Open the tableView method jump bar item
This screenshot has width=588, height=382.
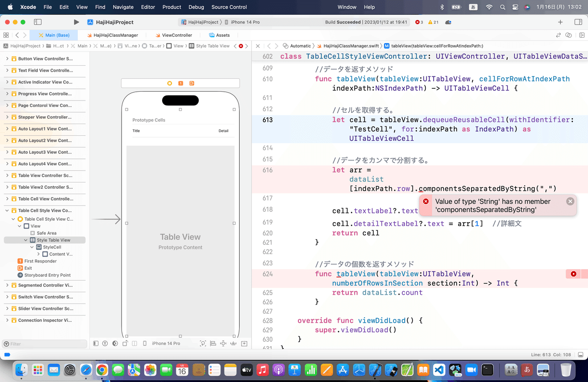434,46
